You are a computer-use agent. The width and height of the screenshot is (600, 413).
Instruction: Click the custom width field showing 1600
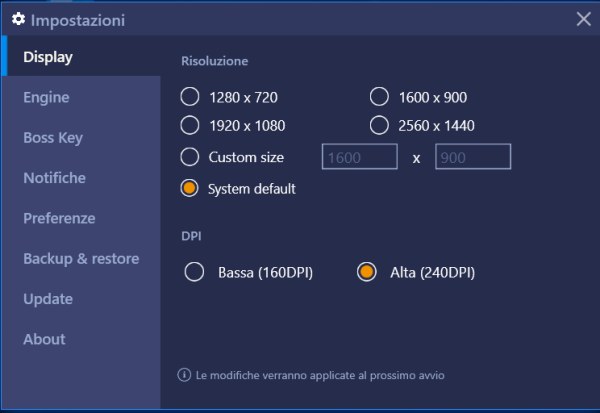359,157
